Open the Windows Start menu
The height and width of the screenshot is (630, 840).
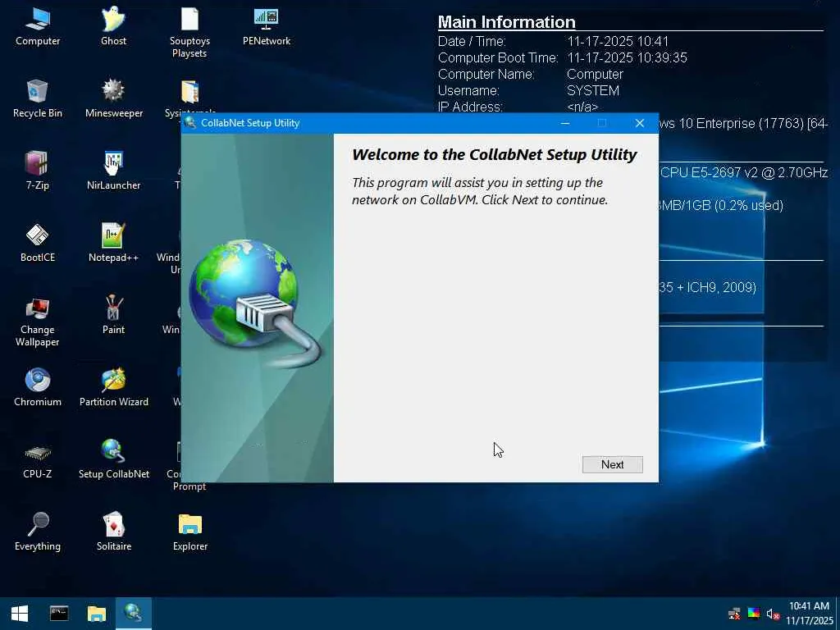20,614
